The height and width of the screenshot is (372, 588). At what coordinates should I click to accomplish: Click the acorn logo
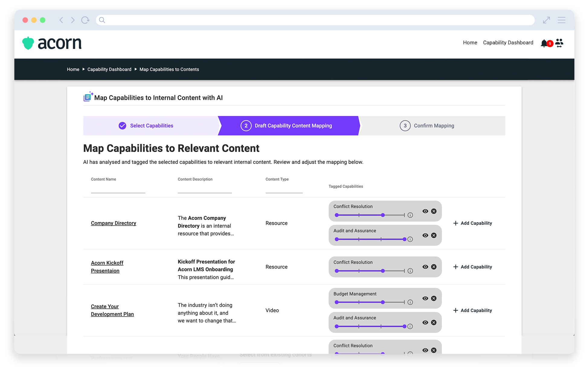(x=52, y=43)
